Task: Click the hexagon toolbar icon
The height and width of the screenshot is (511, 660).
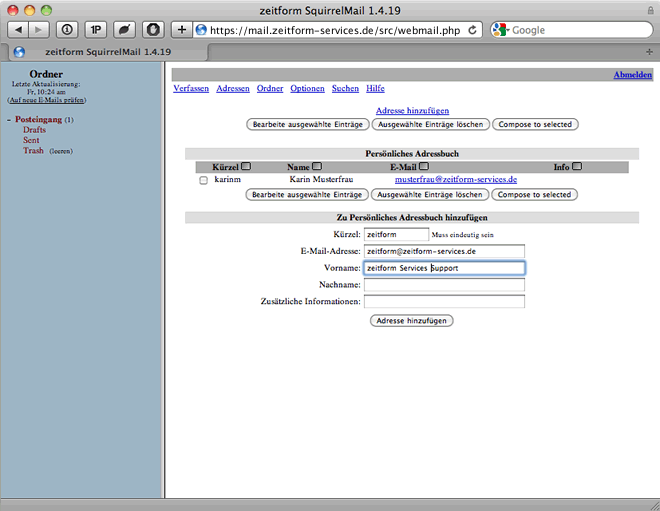Action: [153, 30]
